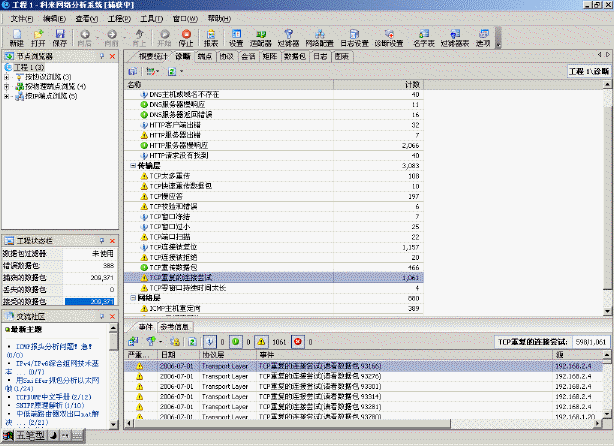The image size is (614, 446).
Task: Toggle the information severity filter button
Action: coord(210,342)
